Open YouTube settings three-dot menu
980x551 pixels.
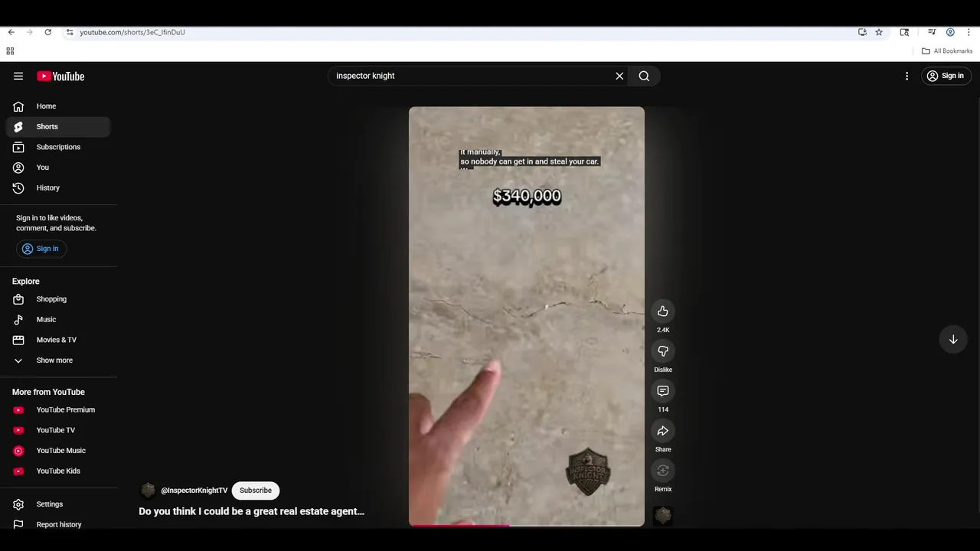pos(906,76)
